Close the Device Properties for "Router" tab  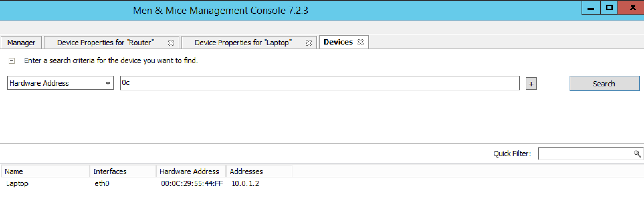point(171,43)
